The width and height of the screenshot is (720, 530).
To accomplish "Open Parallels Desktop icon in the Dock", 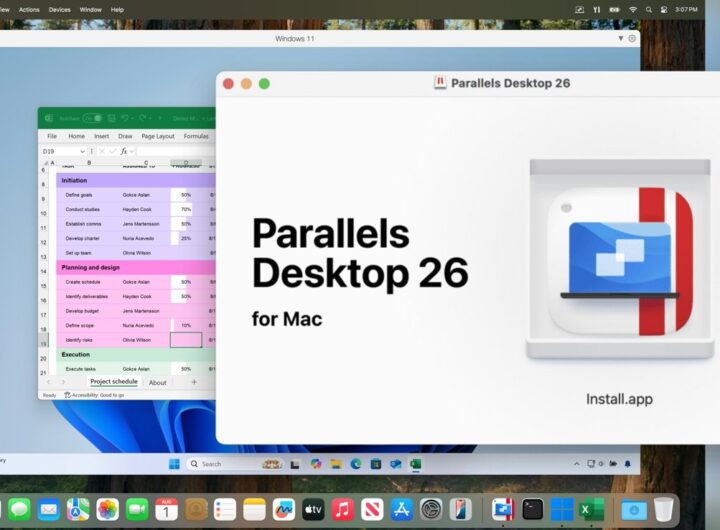I will click(503, 509).
